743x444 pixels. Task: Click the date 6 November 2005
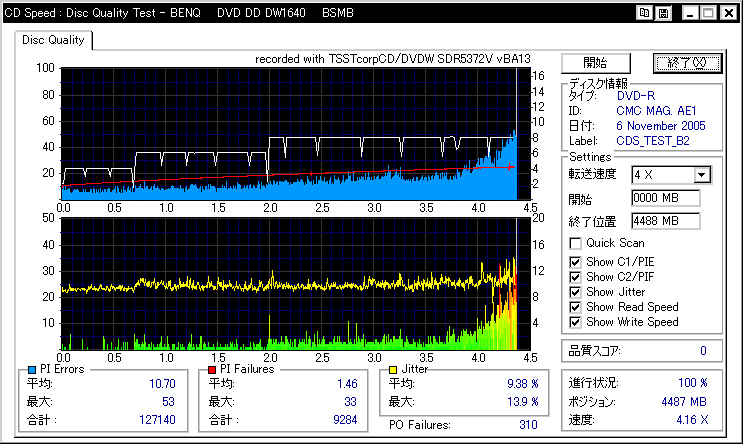pos(661,126)
